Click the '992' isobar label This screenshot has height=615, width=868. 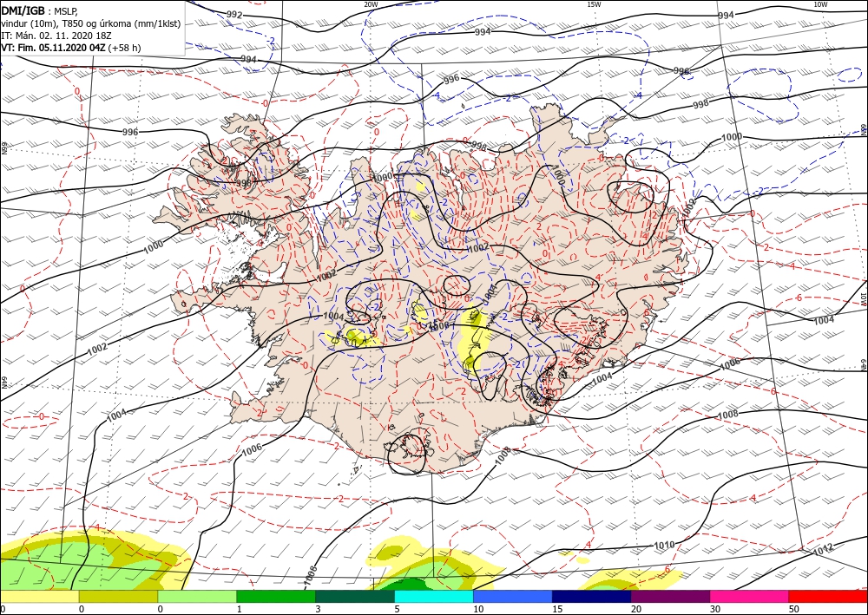(234, 15)
